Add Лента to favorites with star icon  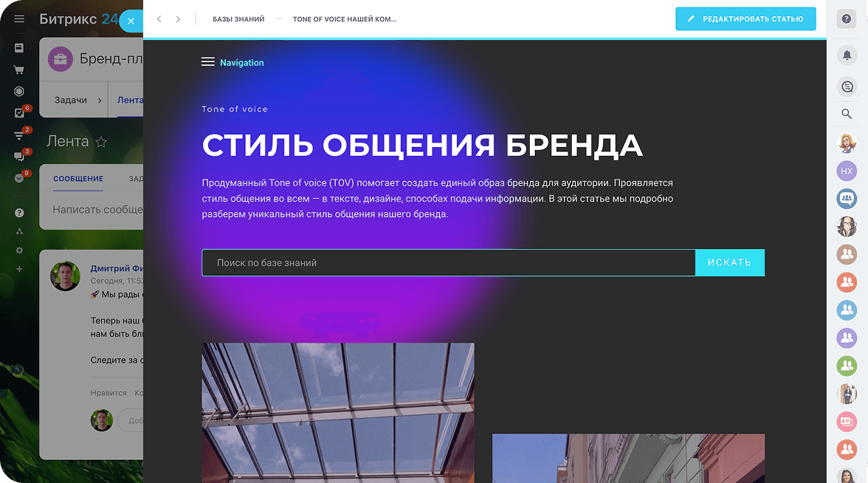click(x=102, y=142)
